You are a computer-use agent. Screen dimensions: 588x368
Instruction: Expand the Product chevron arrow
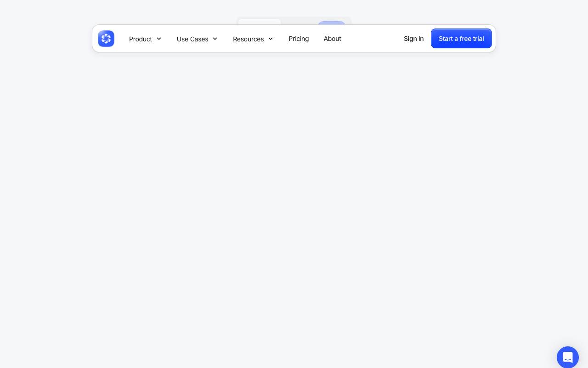coord(159,39)
